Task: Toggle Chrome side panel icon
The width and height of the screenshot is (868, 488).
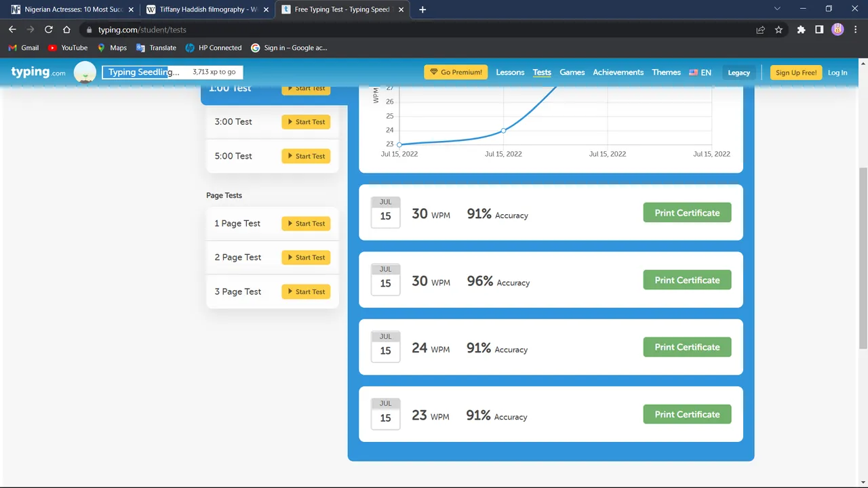Action: pyautogui.click(x=819, y=30)
